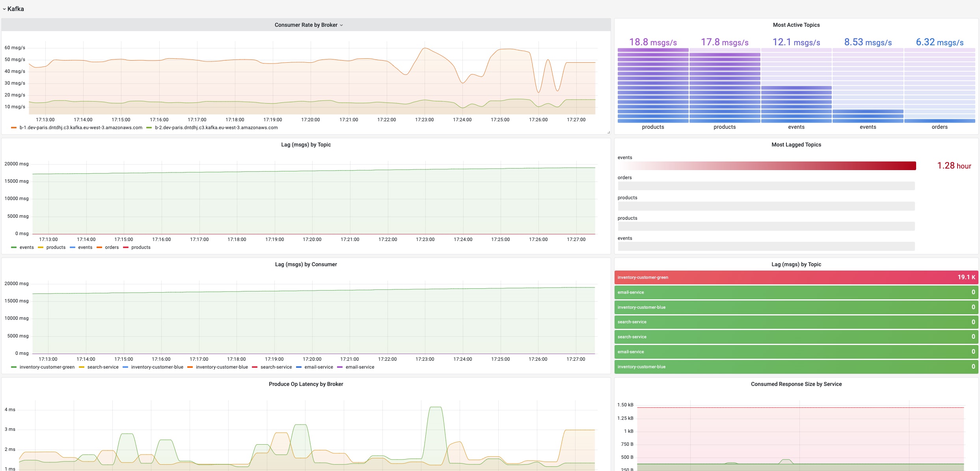Viewport: 980px width, 471px height.
Task: Click orange swatch beside orders legend entry
Action: click(99, 247)
